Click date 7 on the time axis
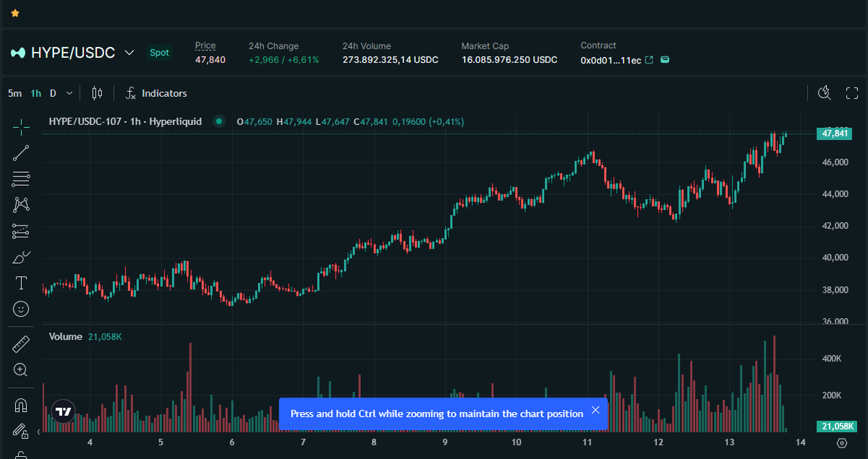The width and height of the screenshot is (868, 459). point(303,442)
